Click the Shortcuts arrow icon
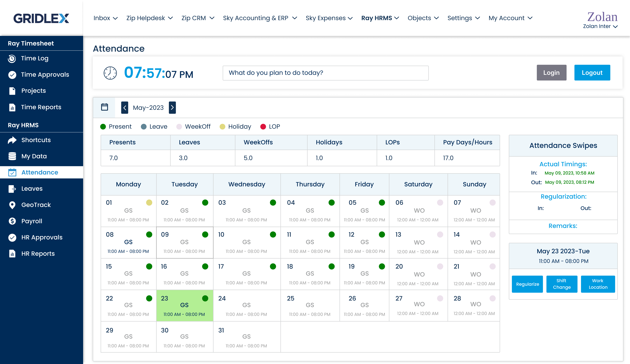The height and width of the screenshot is (364, 630). click(12, 140)
